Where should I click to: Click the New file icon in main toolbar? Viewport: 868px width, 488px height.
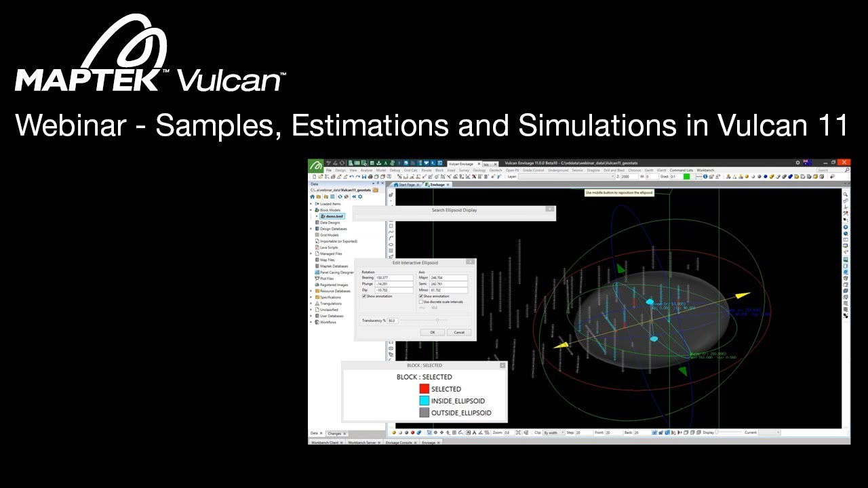coord(314,177)
